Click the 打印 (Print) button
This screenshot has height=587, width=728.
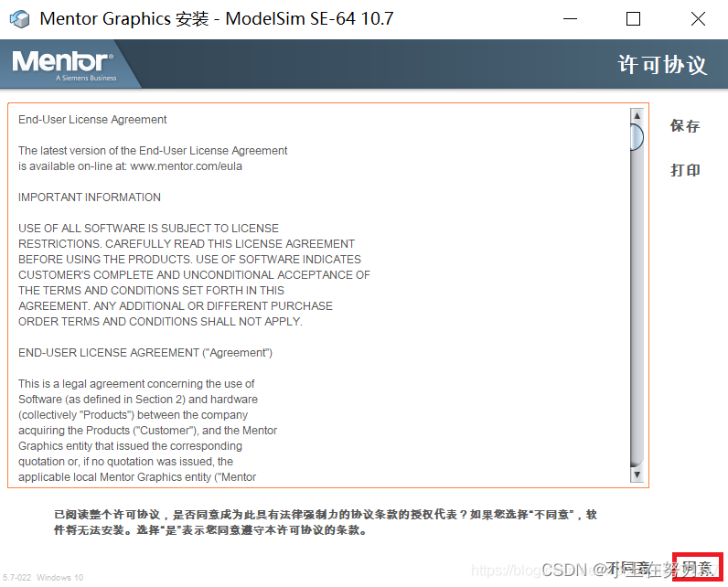[685, 170]
